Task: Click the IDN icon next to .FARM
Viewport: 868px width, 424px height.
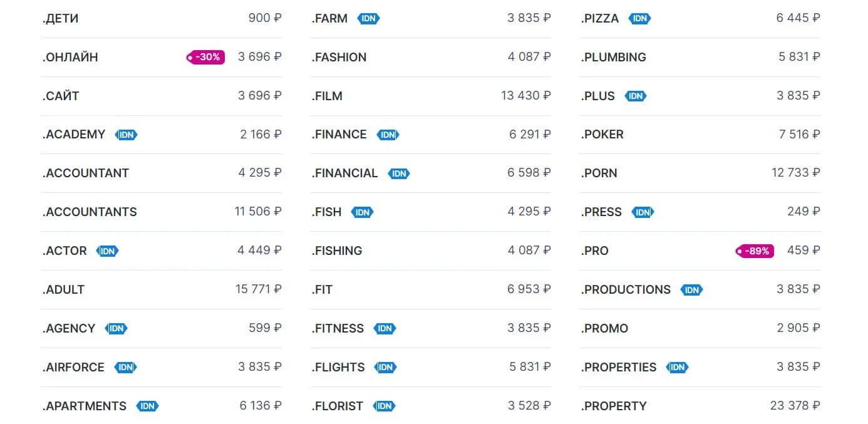Action: point(369,19)
